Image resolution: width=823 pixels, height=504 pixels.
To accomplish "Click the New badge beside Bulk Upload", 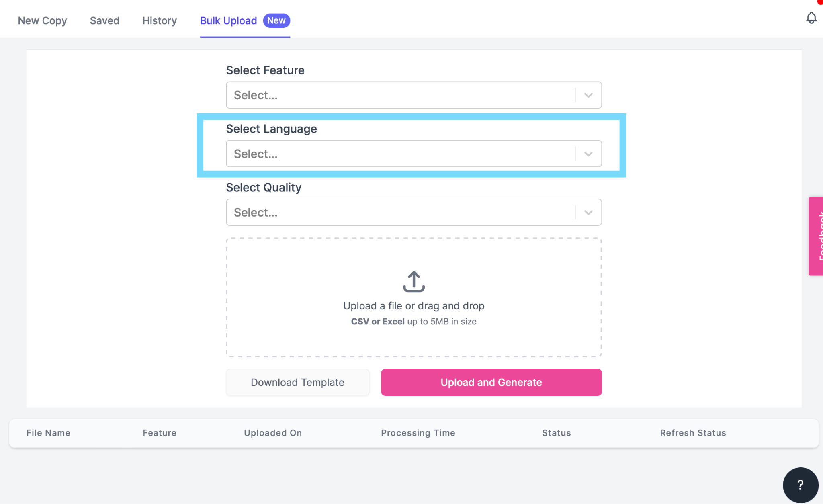I will coord(276,20).
